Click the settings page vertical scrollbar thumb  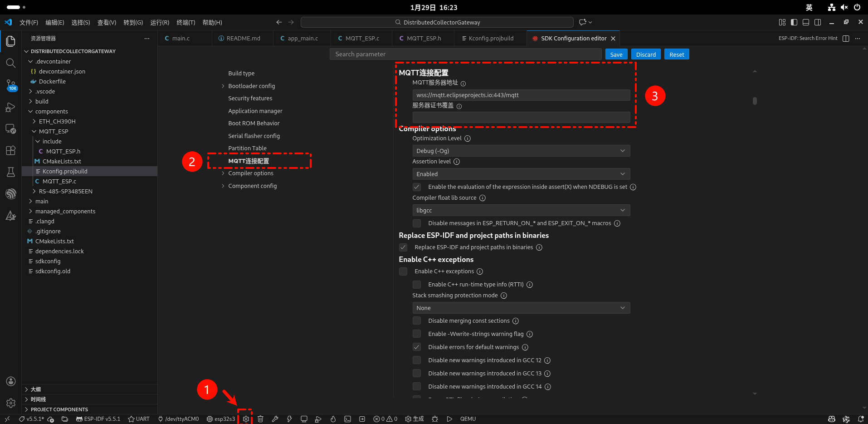[x=755, y=101]
